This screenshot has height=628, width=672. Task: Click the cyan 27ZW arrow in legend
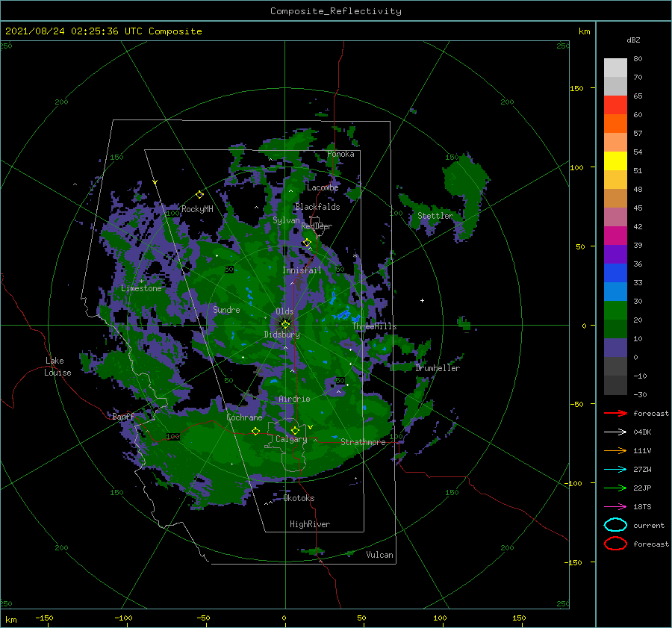point(615,470)
